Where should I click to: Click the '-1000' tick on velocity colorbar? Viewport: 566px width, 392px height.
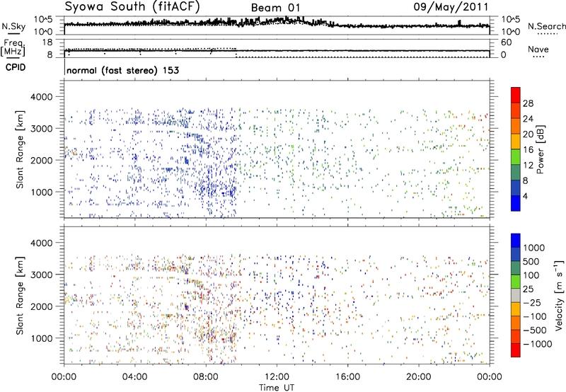tap(538, 344)
